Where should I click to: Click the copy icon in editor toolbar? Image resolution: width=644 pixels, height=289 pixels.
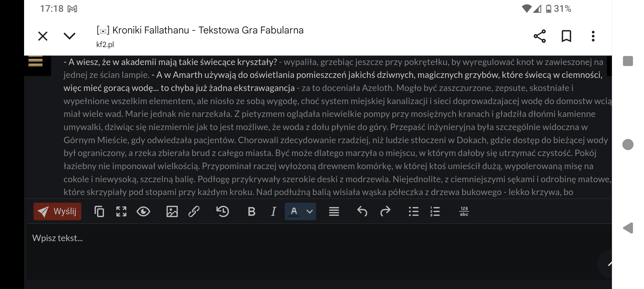99,211
